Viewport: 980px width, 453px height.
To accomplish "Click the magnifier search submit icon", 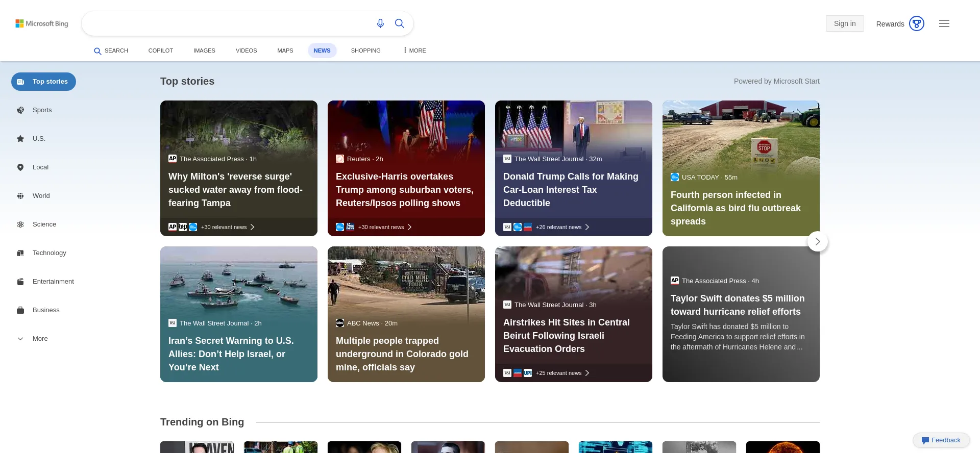I will [x=400, y=23].
